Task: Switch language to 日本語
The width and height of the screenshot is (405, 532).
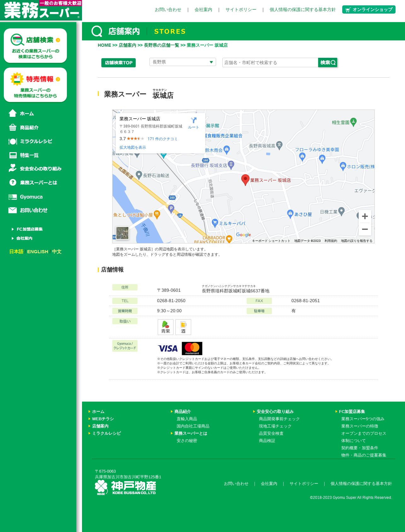Action: click(x=16, y=252)
